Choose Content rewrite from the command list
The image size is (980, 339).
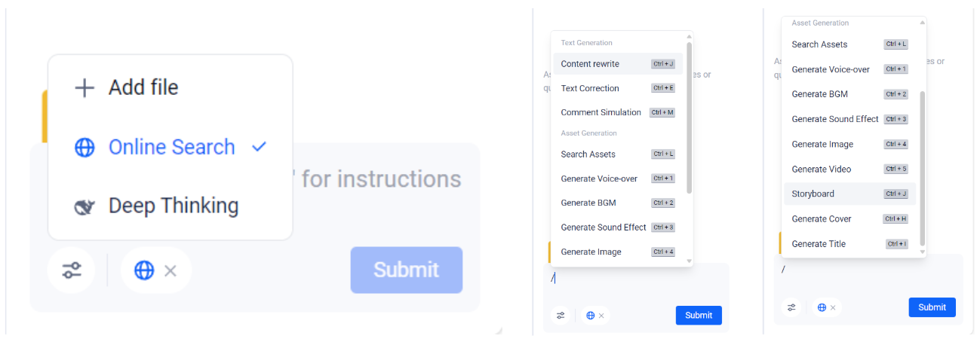click(x=590, y=64)
